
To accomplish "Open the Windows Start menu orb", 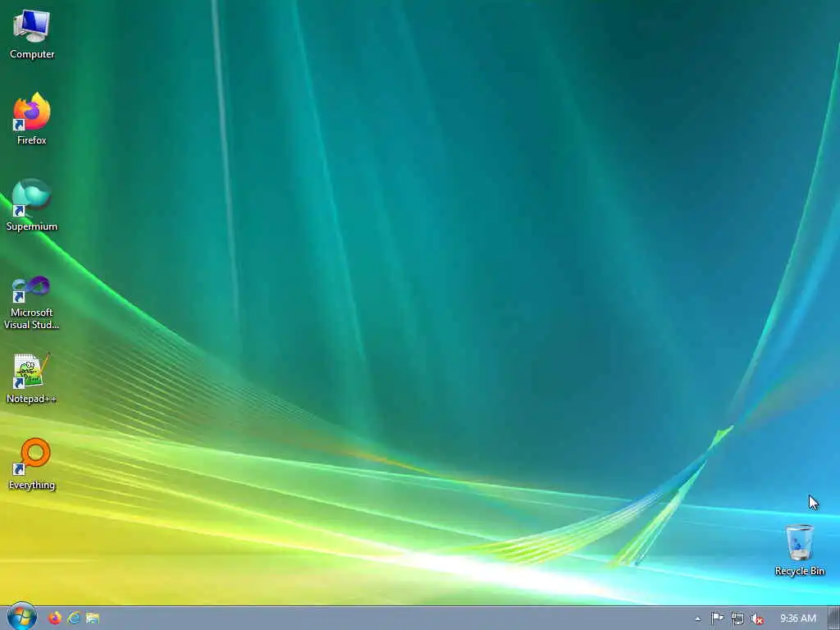I will (x=22, y=617).
